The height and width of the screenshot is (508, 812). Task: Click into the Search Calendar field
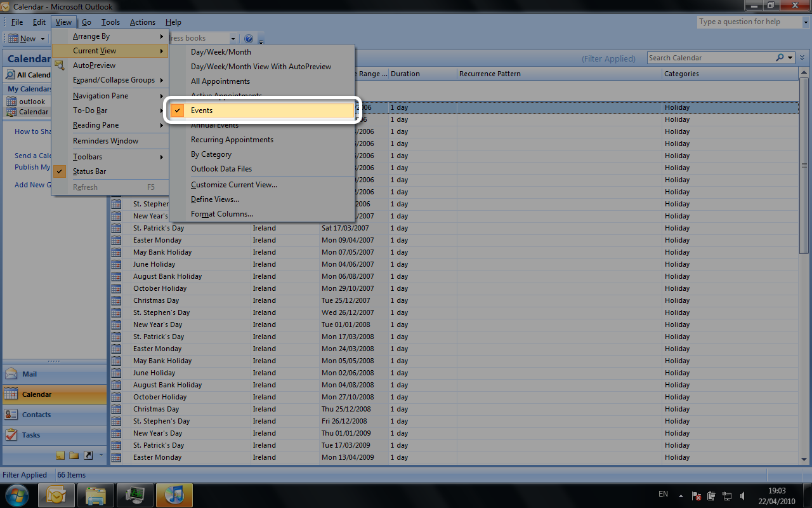[710, 58]
